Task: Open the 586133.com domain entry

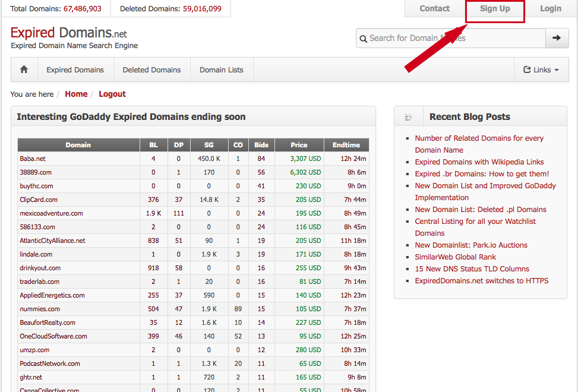Action: 37,226
